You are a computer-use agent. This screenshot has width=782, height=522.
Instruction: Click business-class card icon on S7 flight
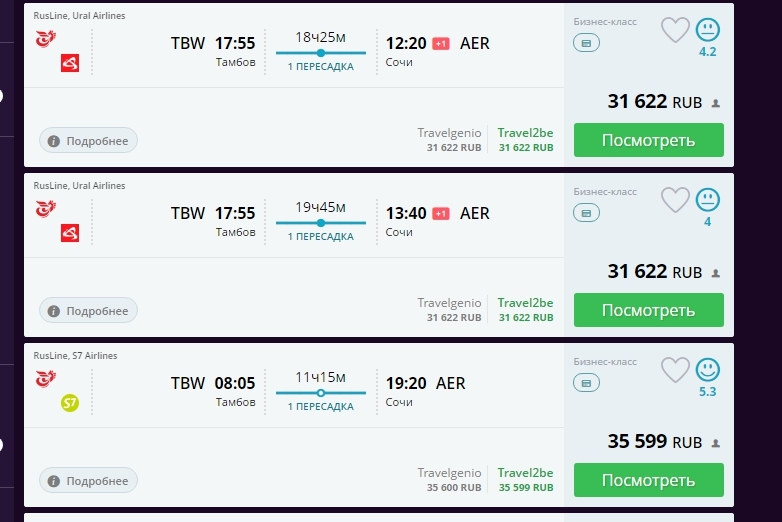point(586,383)
